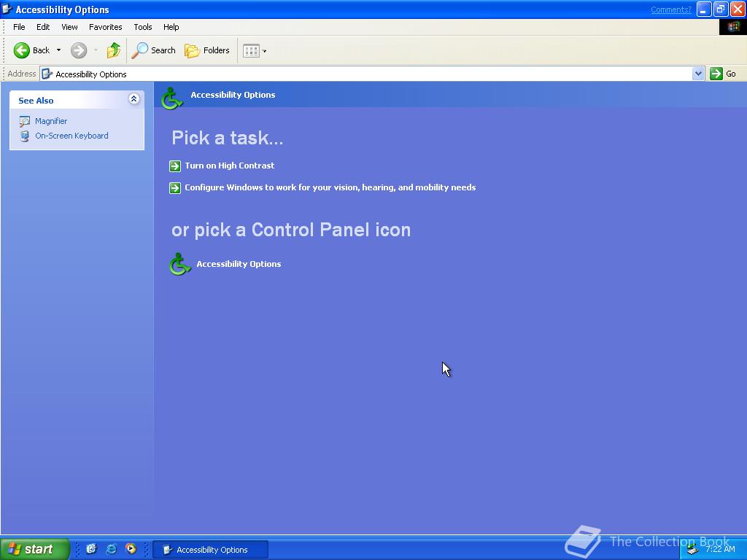Open the Favorites menu
747x560 pixels.
tap(105, 27)
